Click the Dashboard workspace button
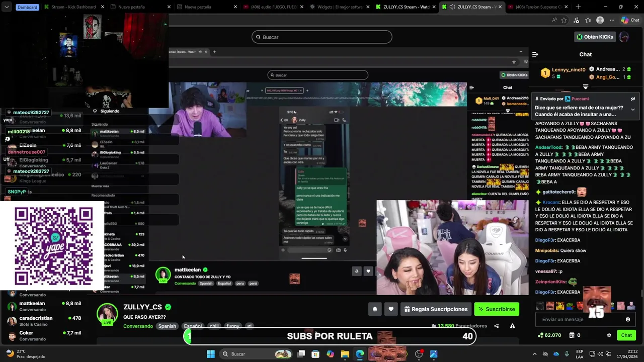The image size is (644, 362). click(x=27, y=7)
